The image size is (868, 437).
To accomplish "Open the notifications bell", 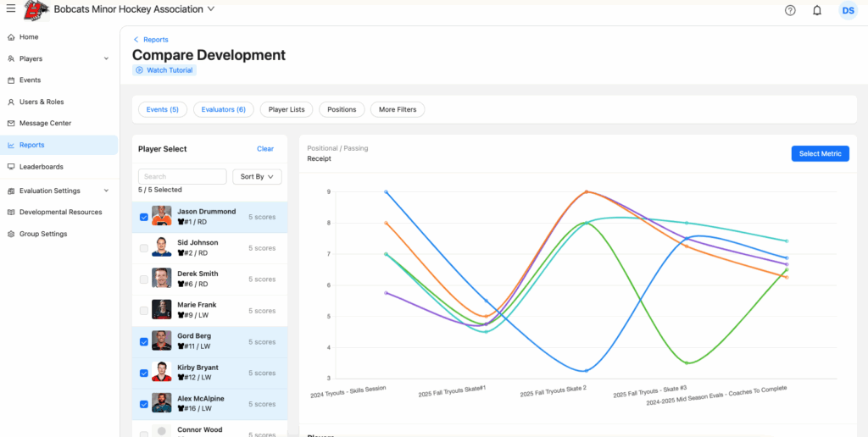I will point(817,10).
